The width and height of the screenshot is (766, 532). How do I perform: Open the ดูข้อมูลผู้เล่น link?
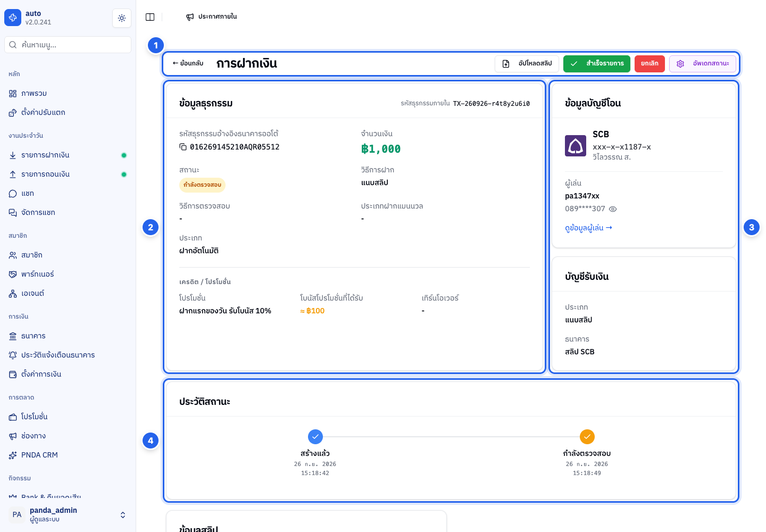588,228
